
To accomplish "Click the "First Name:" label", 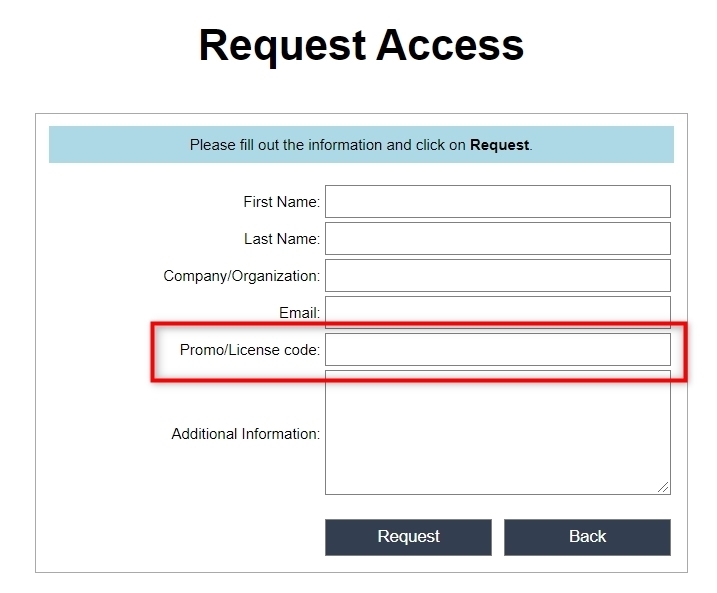I will [x=281, y=202].
